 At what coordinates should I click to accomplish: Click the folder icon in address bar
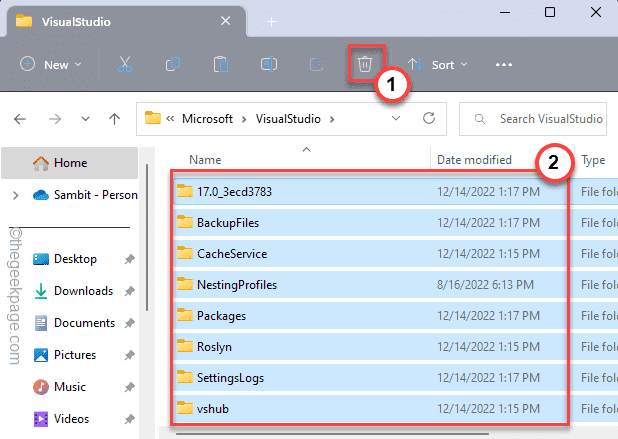click(x=153, y=118)
